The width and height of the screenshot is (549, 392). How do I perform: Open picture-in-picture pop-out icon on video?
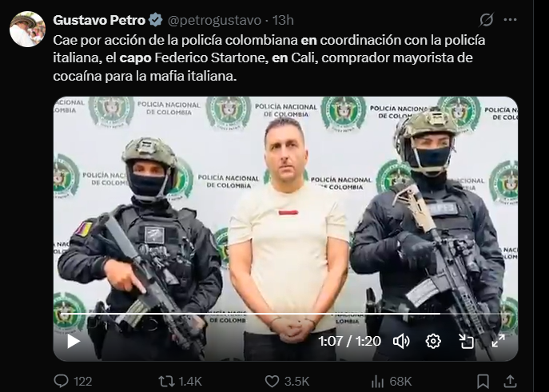coord(466,341)
